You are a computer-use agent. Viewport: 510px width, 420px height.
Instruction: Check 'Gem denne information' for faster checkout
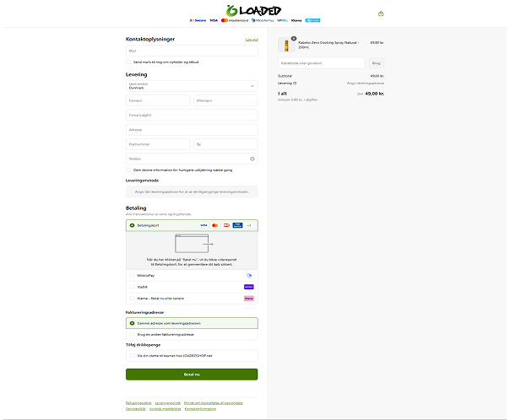(x=129, y=170)
